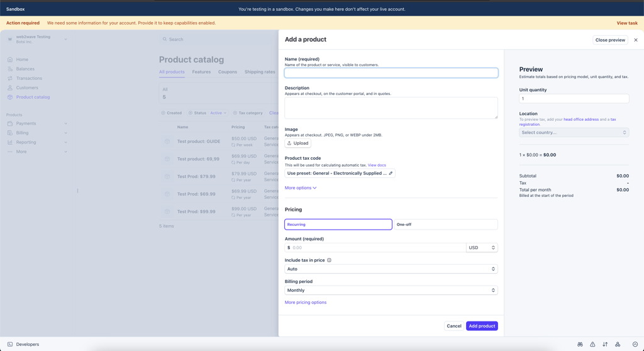Image resolution: width=644 pixels, height=351 pixels.
Task: Click the Developers terminal icon
Action: tap(10, 345)
